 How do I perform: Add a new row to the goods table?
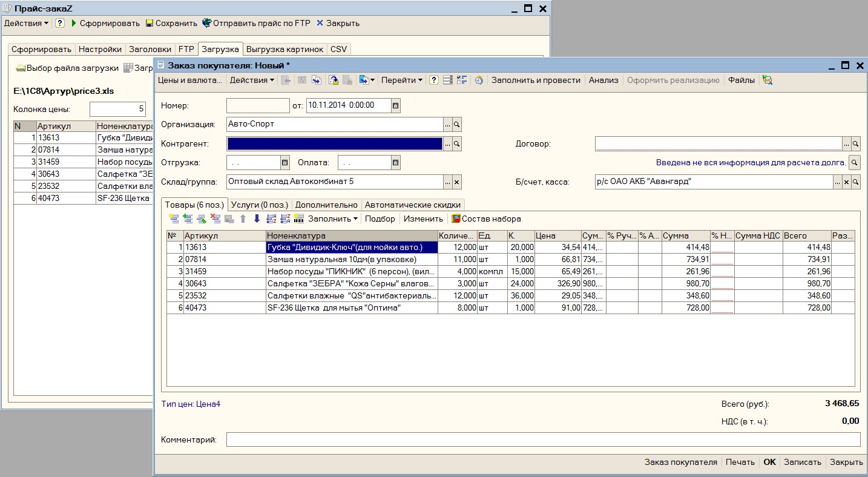(x=173, y=219)
